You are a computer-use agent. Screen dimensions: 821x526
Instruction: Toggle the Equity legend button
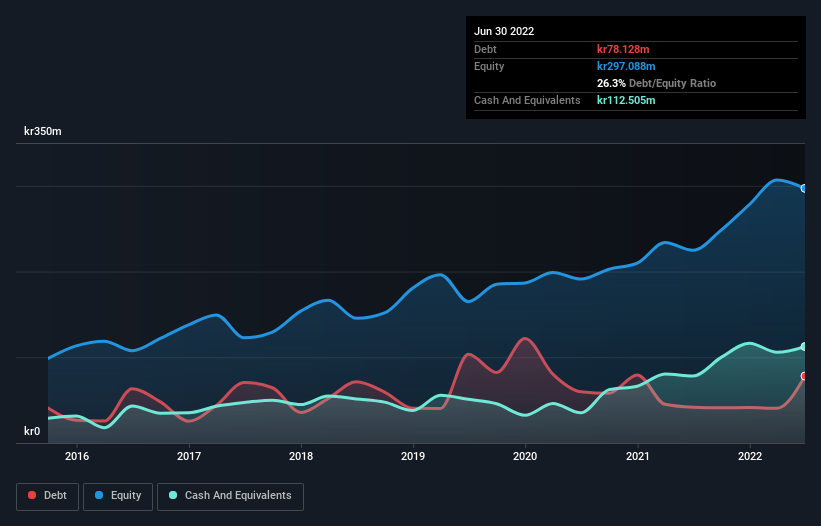(x=118, y=496)
